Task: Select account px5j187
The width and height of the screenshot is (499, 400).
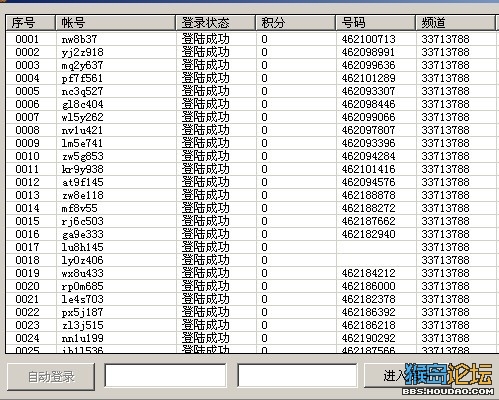Action: click(x=82, y=312)
